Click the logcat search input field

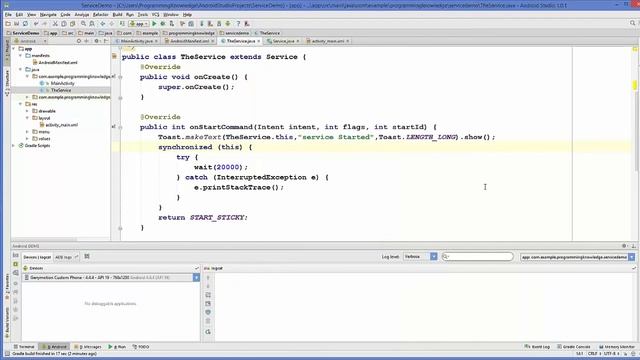tap(478, 257)
